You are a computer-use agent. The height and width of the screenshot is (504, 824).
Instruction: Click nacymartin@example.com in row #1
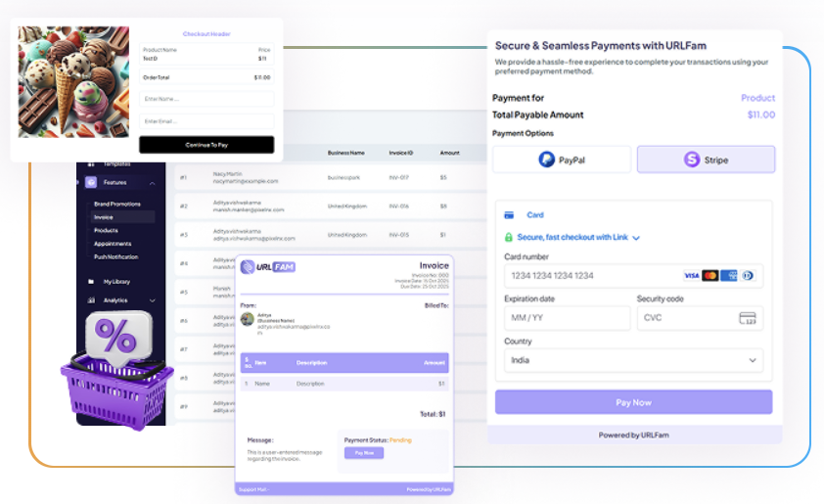(x=246, y=181)
